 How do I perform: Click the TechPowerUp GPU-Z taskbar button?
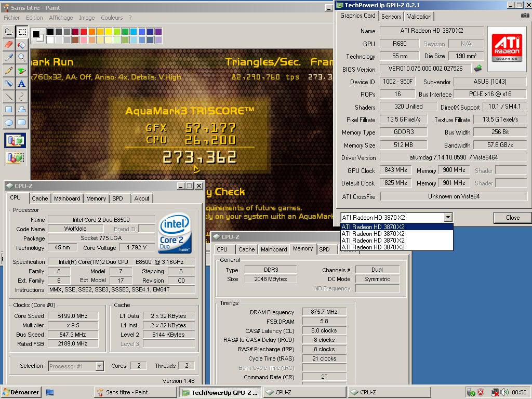[220, 393]
